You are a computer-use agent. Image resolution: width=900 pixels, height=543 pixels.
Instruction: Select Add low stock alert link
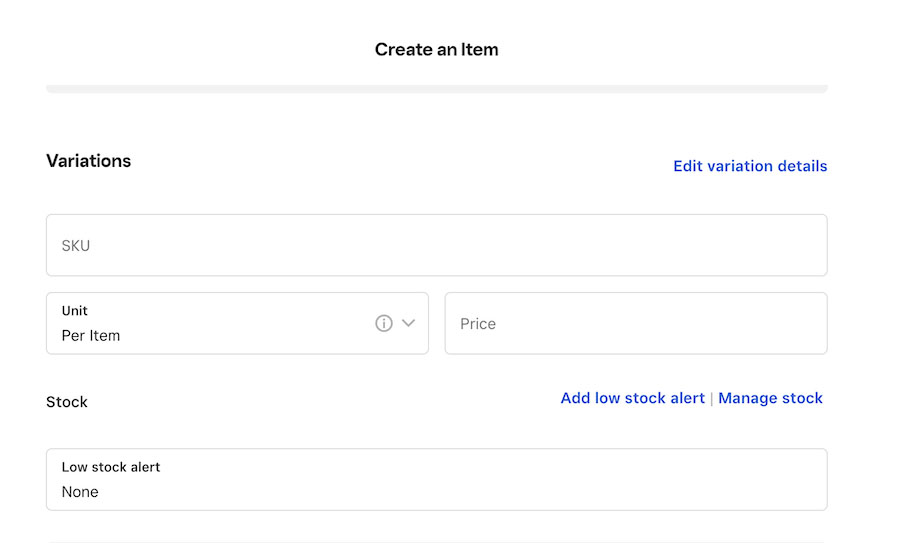[633, 398]
